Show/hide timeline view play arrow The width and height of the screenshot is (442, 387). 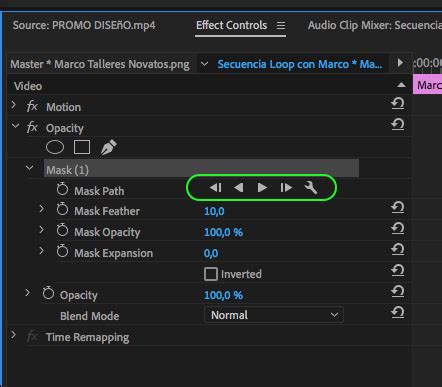[400, 63]
